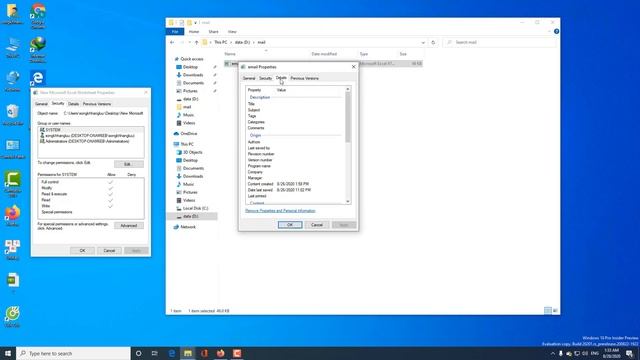Screen dimensions: 640x360
Task: Open Home ribbon tab
Action: 194,32
